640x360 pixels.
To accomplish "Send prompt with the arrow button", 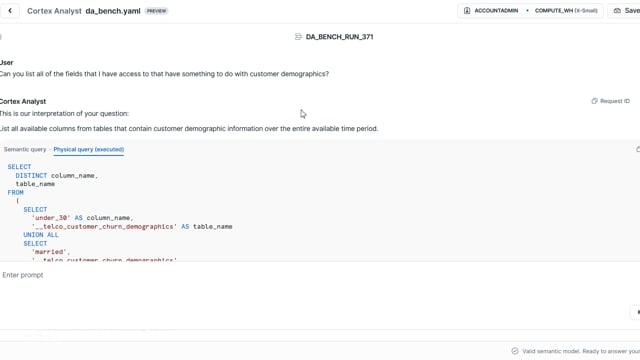I will pos(637,312).
